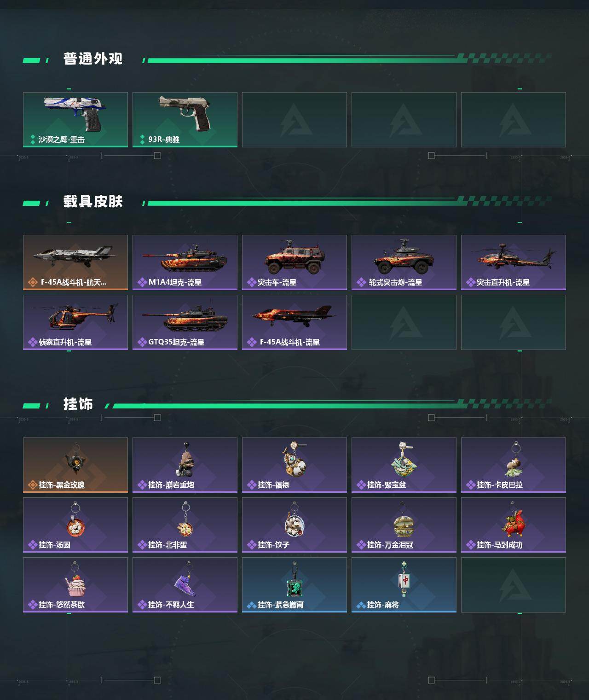The image size is (589, 700).
Task: Click the 挂饰-悠然茶歇 cupcake charm
Action: point(75,585)
